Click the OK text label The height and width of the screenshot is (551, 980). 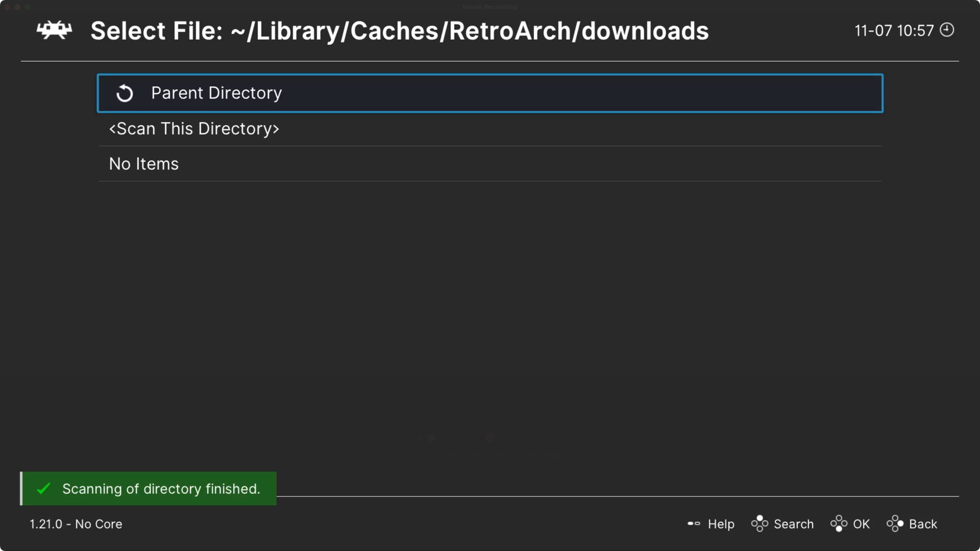coord(861,524)
